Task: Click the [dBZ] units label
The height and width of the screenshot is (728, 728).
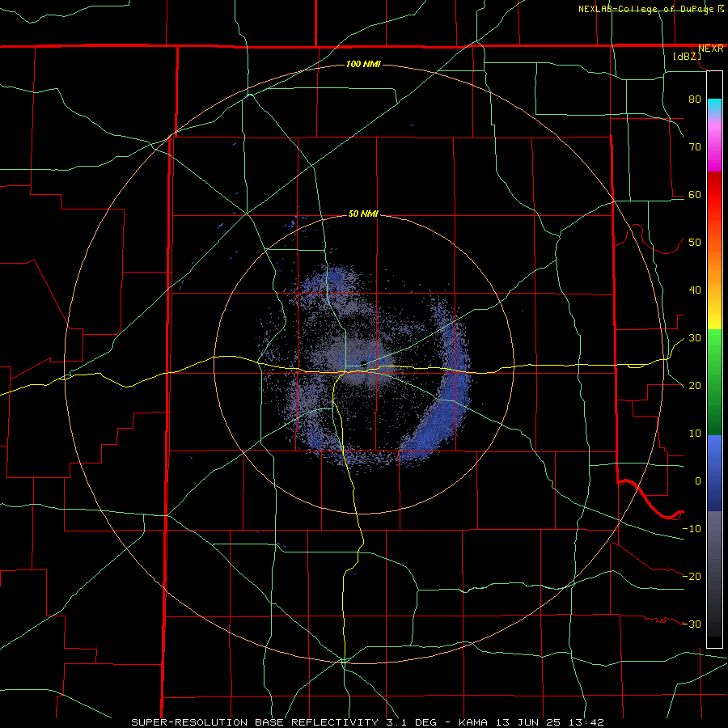Action: 687,57
